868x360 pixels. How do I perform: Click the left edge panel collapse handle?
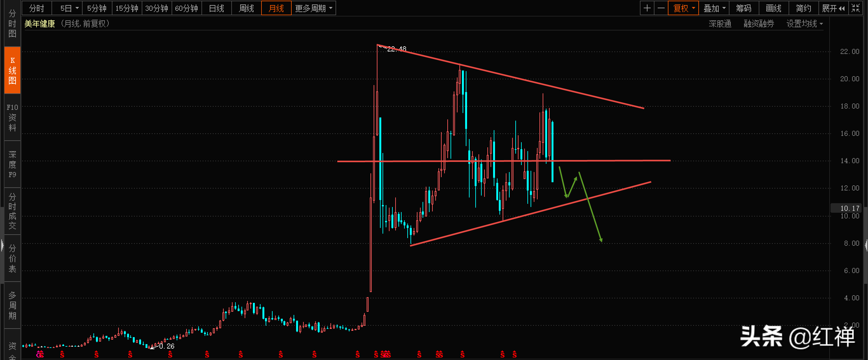point(2,245)
